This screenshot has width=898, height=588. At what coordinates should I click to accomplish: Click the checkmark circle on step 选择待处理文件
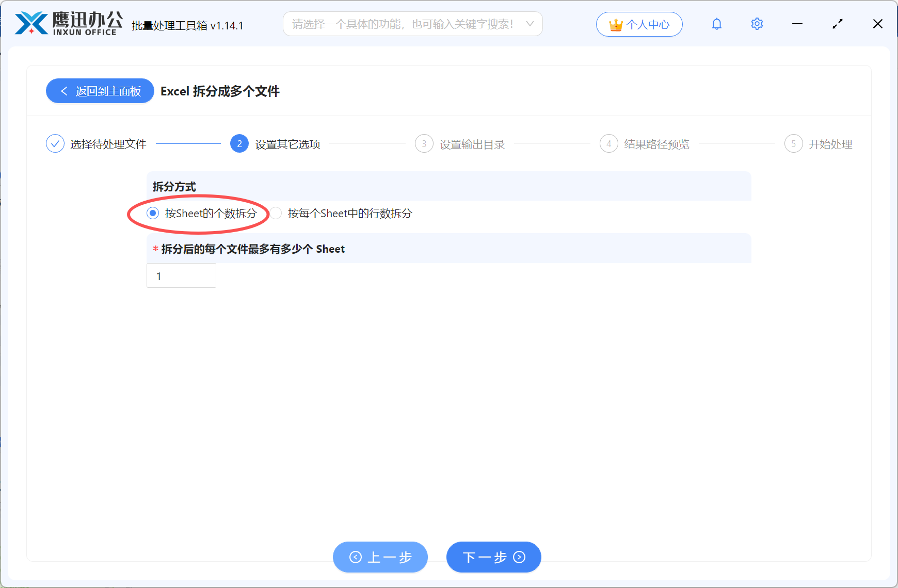point(55,143)
